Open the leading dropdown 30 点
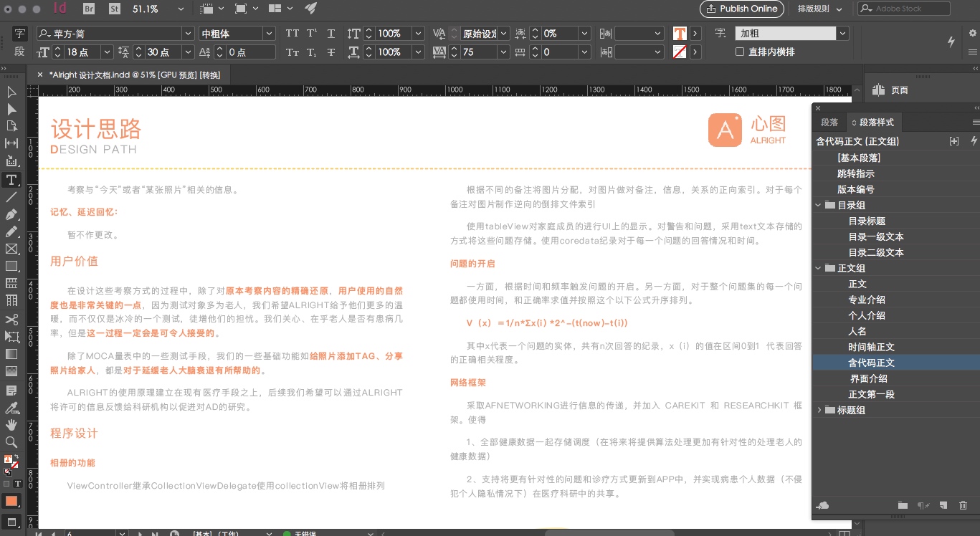Screen dimensions: 980x536 click(x=188, y=52)
